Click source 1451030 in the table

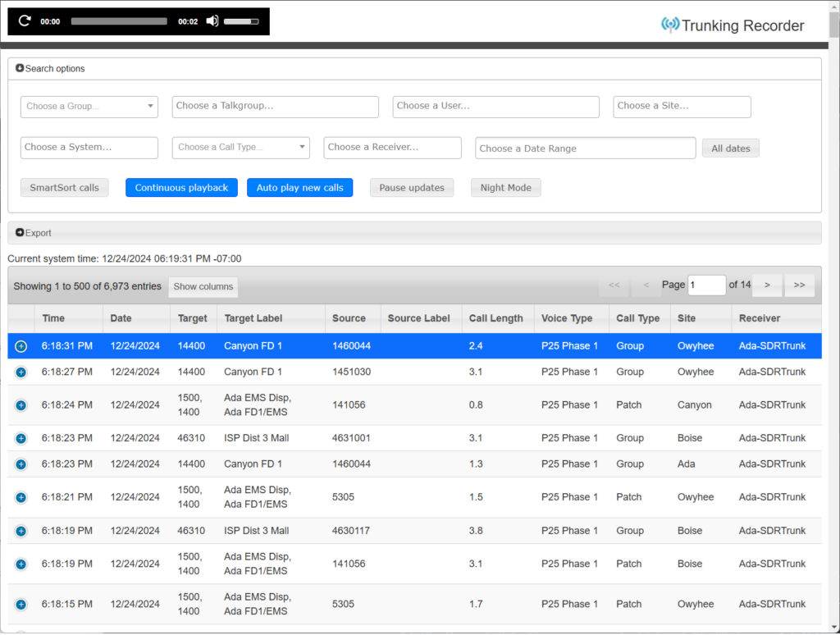point(351,372)
